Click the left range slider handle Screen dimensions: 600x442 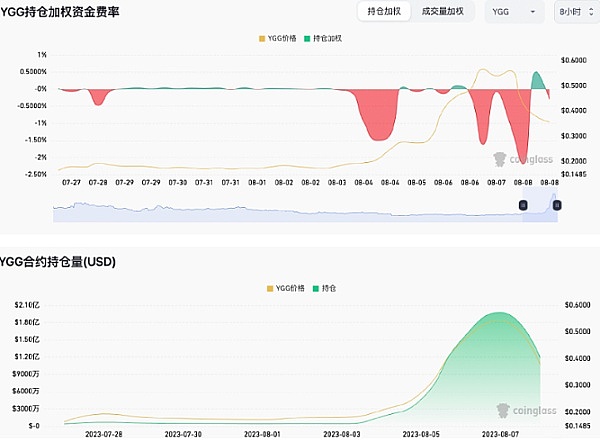523,205
